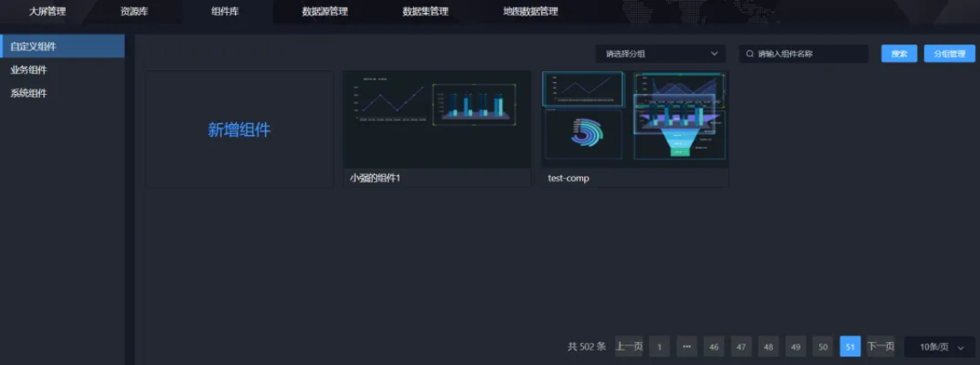980x365 pixels.
Task: Open the 小强的组件1 thumbnail
Action: pyautogui.click(x=437, y=119)
